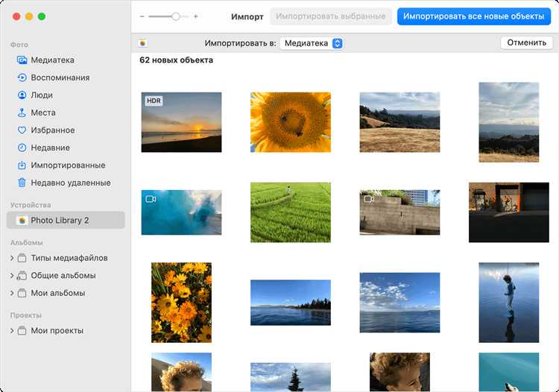Click Импортировать все новые объекты button
Screen dimensions: 559x392
473,16
